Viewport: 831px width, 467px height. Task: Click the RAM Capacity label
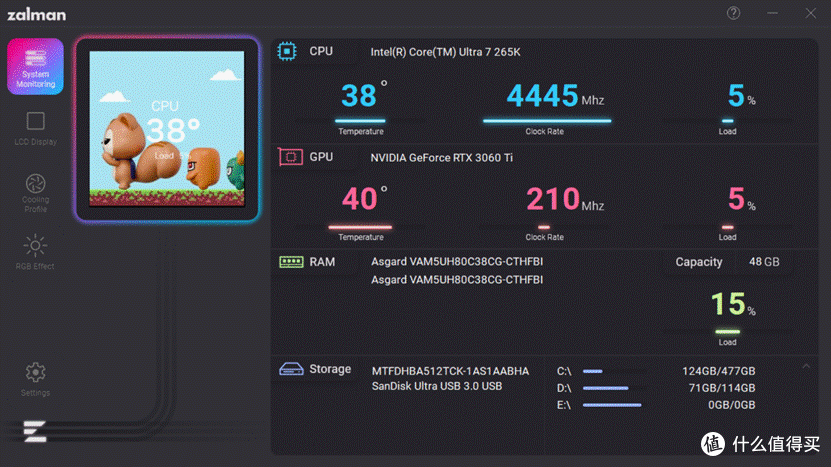(x=699, y=262)
